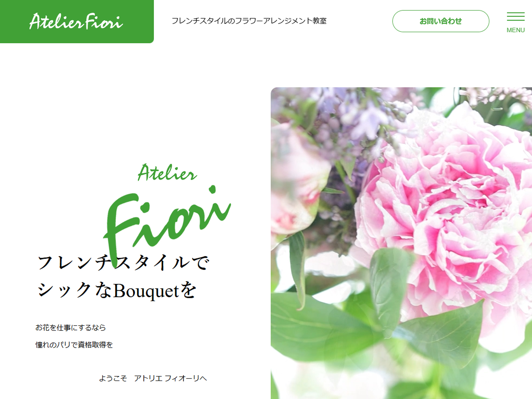Click the お問い合わせ contact button
Viewport: 532px width, 399px height.
pyautogui.click(x=441, y=21)
